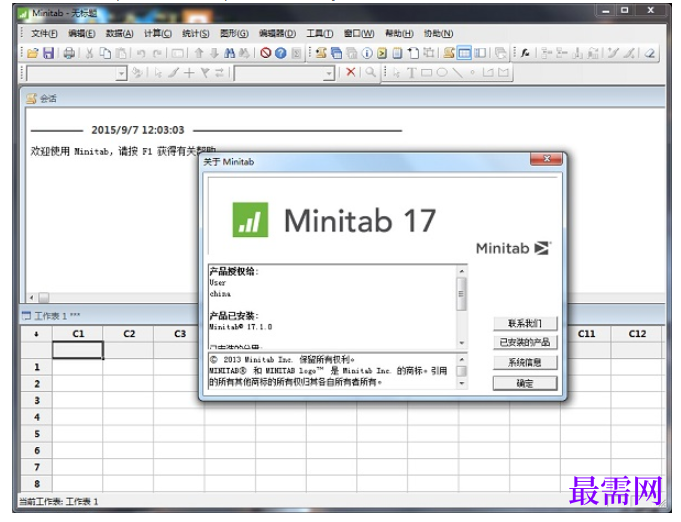Viewport: 681px width, 522px height.
Task: Click the Paste clipboard icon
Action: tap(122, 53)
